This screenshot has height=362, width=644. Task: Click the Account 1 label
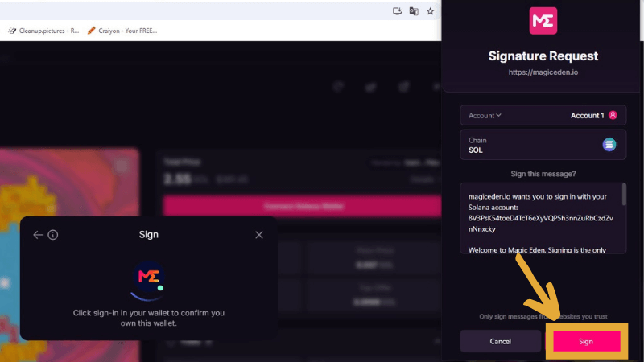coord(587,116)
